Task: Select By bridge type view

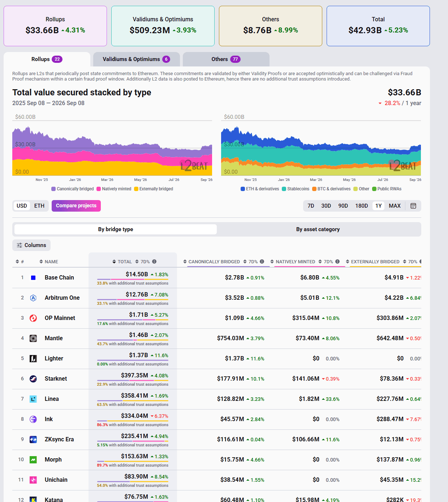Action: [116, 229]
